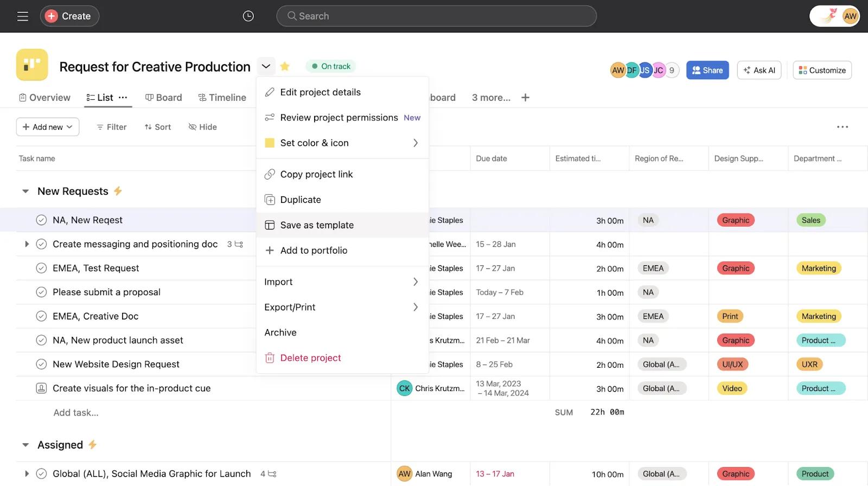Open the hamburger navigation menu
Viewport: 868px width, 486px height.
pos(22,16)
